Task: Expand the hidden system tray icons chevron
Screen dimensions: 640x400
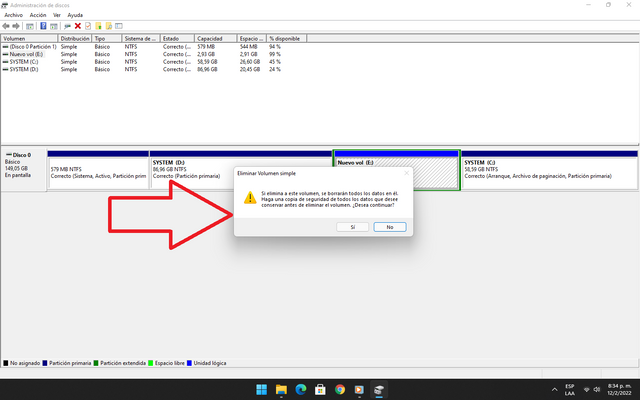Action: [554, 390]
